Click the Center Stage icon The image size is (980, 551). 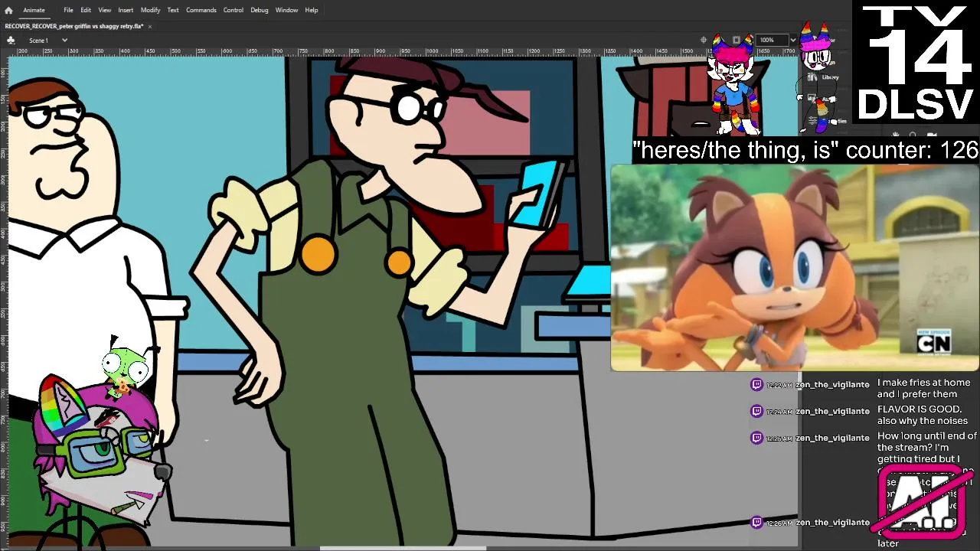(x=704, y=40)
